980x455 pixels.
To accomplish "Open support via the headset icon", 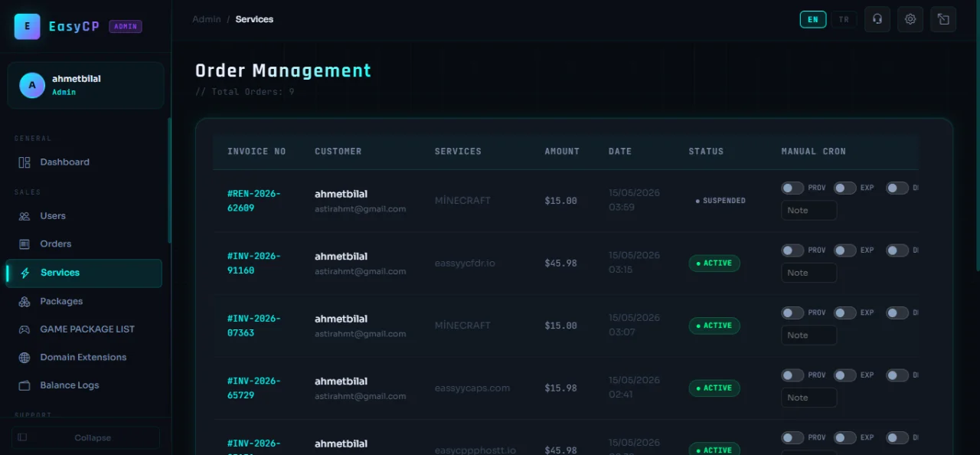I will (x=877, y=19).
